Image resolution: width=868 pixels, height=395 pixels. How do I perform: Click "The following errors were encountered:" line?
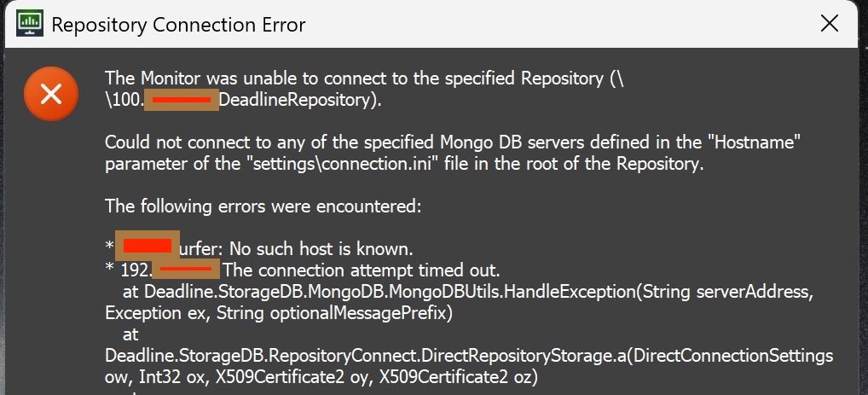click(x=263, y=206)
